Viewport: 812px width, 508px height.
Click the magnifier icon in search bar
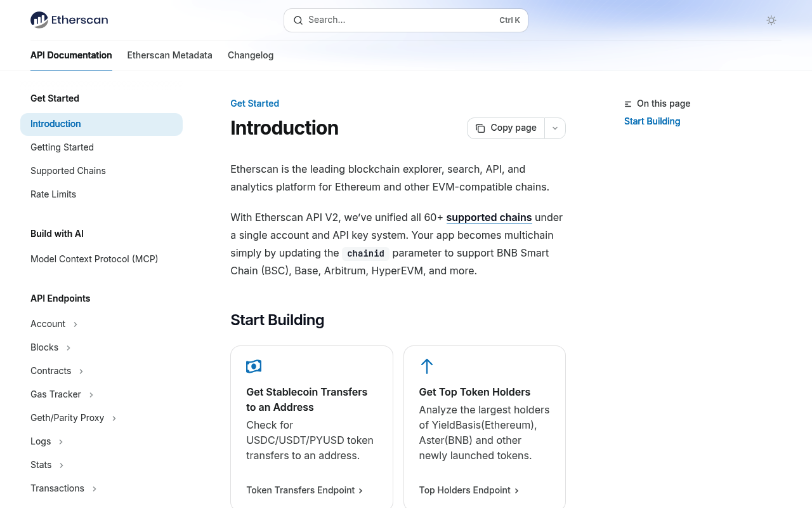[x=298, y=20]
